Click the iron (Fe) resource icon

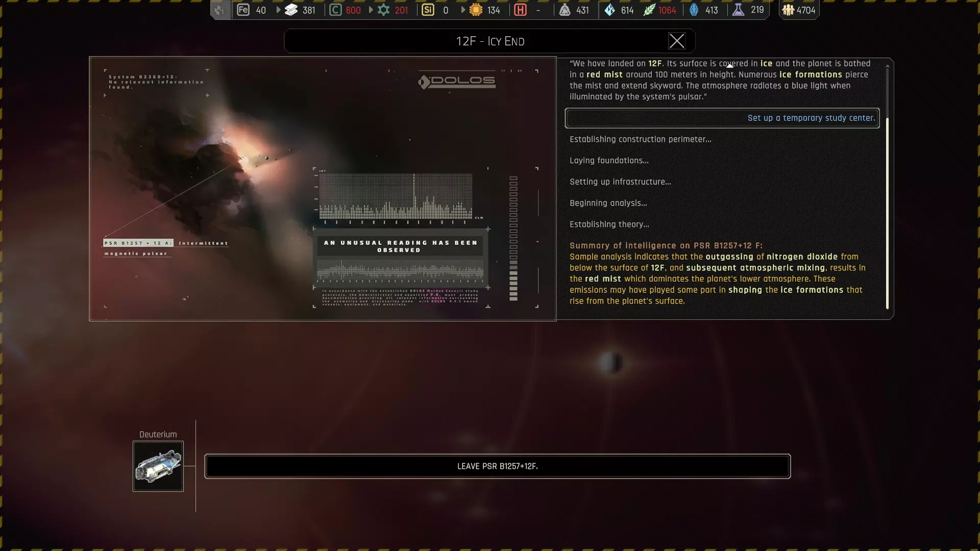[x=243, y=10]
